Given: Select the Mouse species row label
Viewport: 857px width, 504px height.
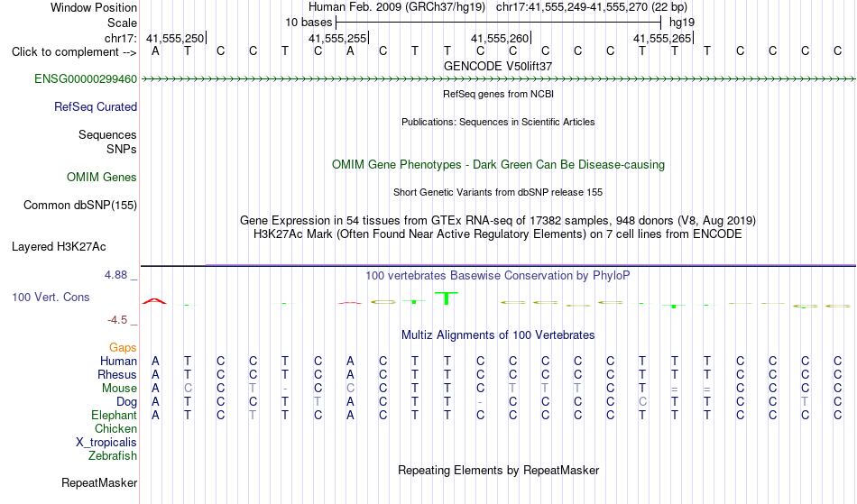Looking at the screenshot, I should [x=119, y=389].
